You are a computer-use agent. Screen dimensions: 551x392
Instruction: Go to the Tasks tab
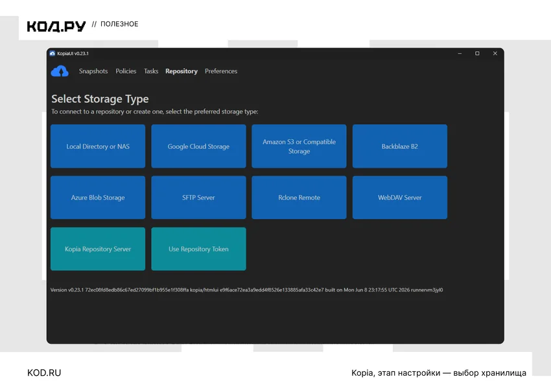coord(151,71)
